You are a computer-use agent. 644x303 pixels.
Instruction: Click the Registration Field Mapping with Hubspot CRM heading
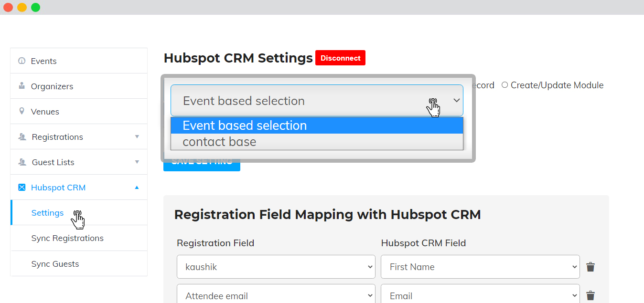coord(327,215)
